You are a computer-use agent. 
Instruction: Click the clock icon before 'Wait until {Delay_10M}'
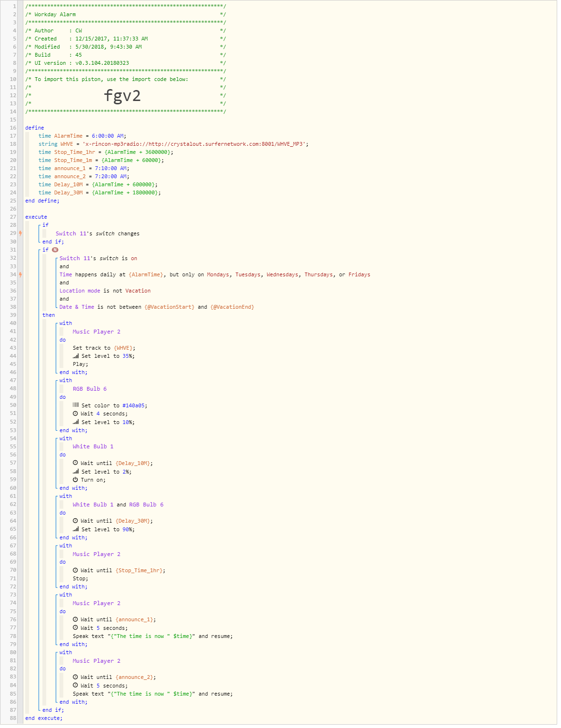point(75,463)
